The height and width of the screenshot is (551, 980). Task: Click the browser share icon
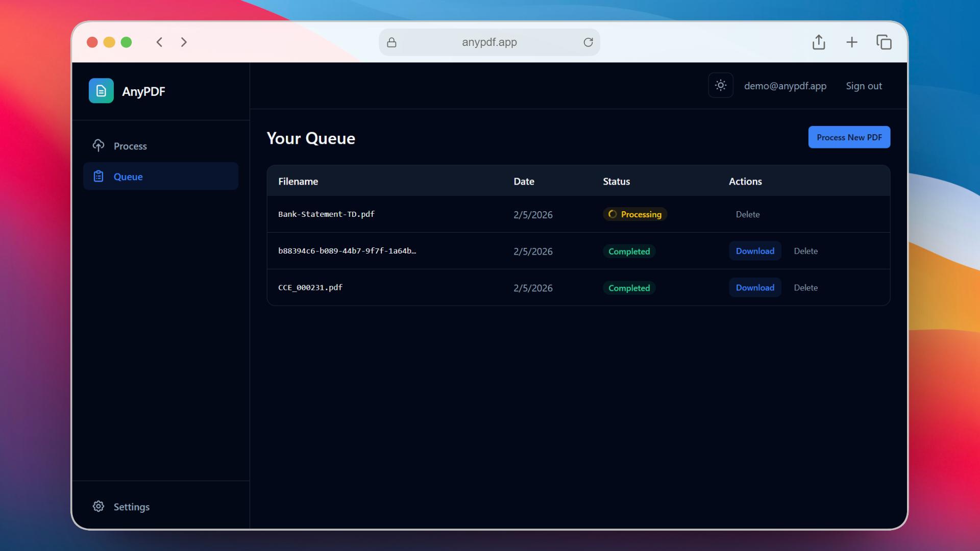coord(819,42)
